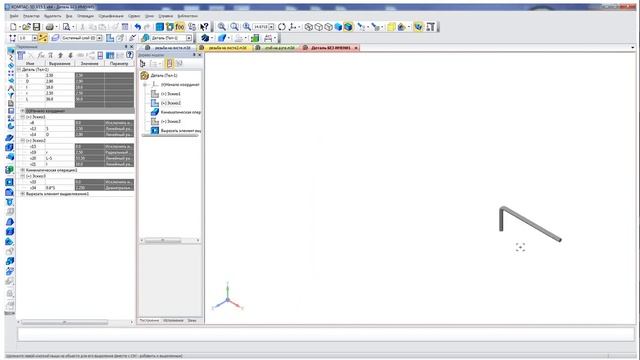
Task: Expand Кинематическая операция1 in Variables panel
Action: [x=23, y=170]
